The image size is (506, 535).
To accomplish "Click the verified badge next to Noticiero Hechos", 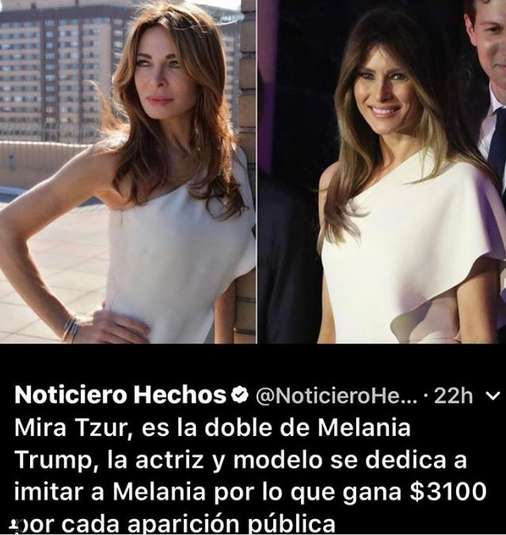I will (240, 394).
